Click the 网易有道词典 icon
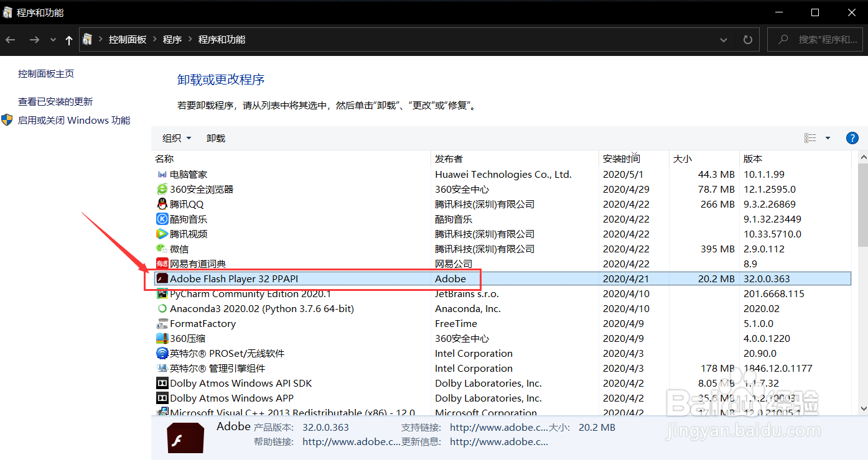The height and width of the screenshot is (460, 868). click(x=162, y=264)
